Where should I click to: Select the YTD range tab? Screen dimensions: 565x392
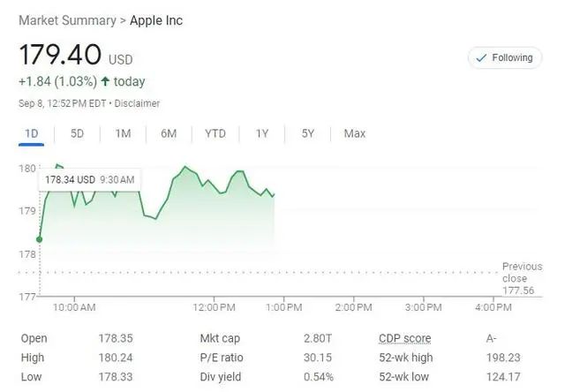[x=215, y=134]
